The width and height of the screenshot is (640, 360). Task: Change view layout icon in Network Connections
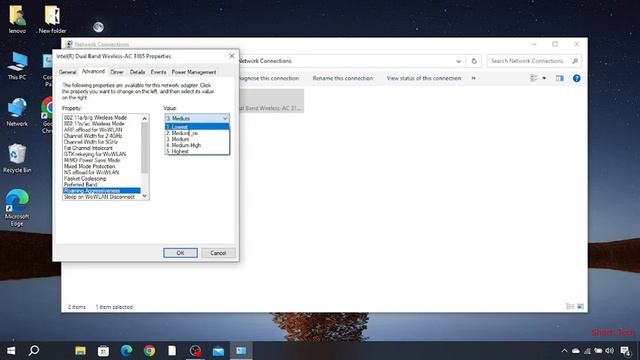(x=533, y=78)
